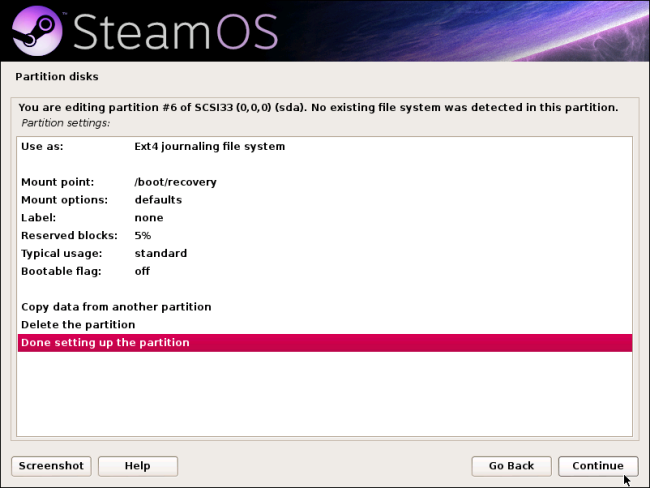Select the 'Typical usage: standard' row
Screen dimensions: 650x488
point(325,253)
